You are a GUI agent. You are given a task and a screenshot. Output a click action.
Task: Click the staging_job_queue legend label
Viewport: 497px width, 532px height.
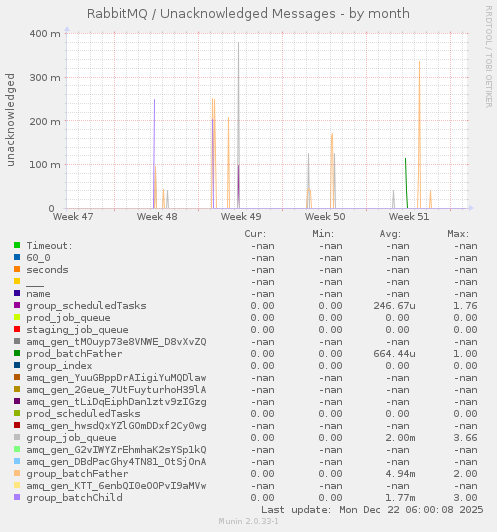click(x=77, y=330)
